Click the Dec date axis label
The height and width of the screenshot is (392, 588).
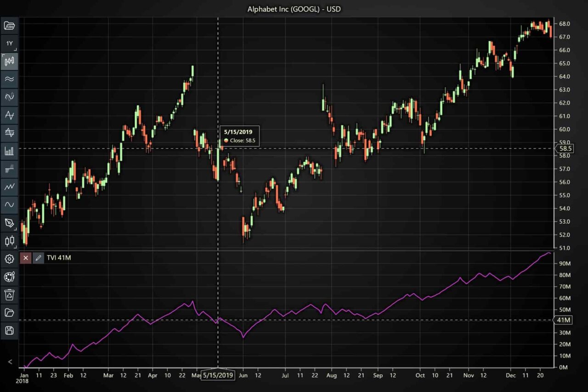point(510,375)
